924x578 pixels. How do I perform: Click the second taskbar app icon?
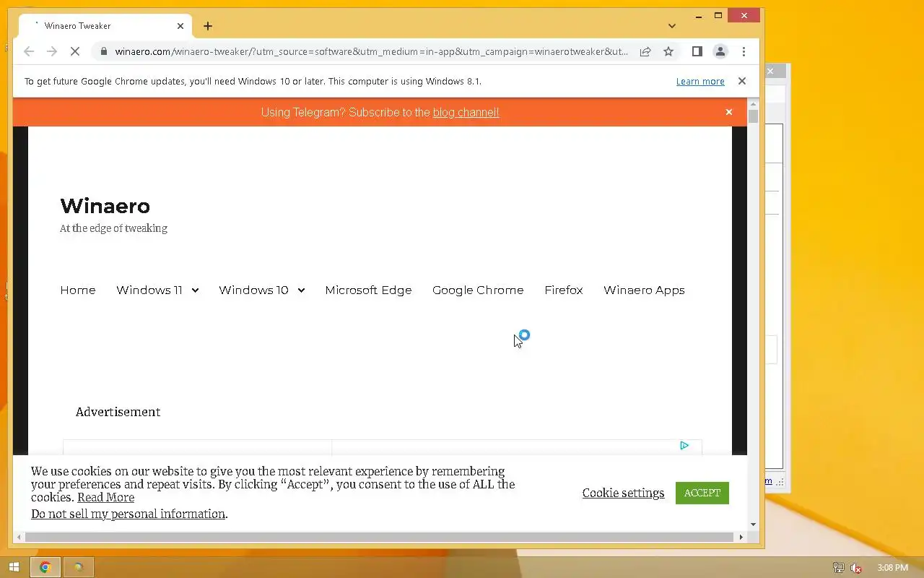(x=79, y=568)
